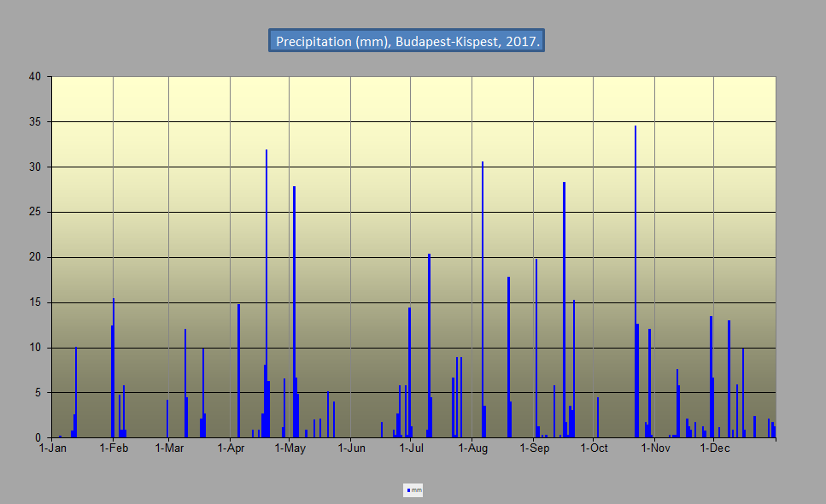Click the '1-Dec' x-axis label

[x=715, y=448]
